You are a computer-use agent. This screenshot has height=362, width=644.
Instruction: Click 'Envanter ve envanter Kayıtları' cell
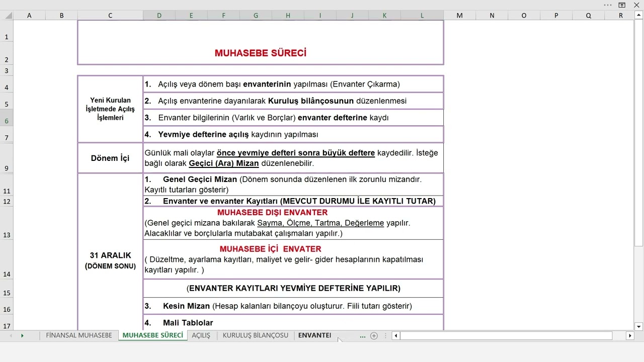click(x=293, y=201)
